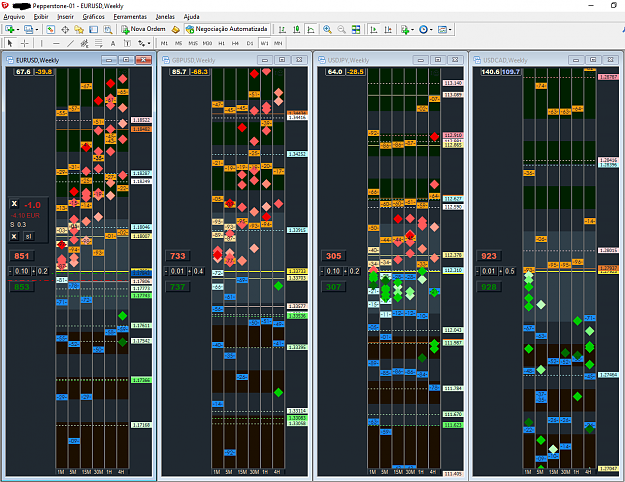Buy USDCAD with the 928 button
Screen dimensions: 625x482
pyautogui.click(x=489, y=287)
